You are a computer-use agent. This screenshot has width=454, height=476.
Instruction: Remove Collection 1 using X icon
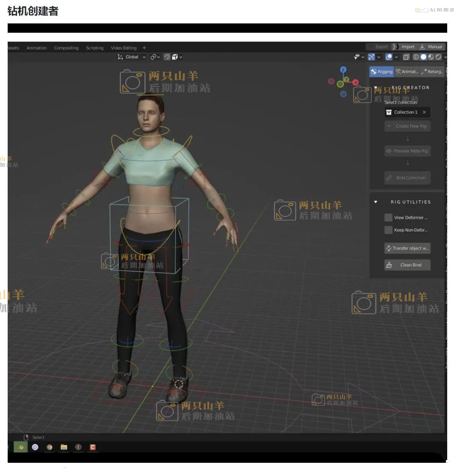(424, 112)
